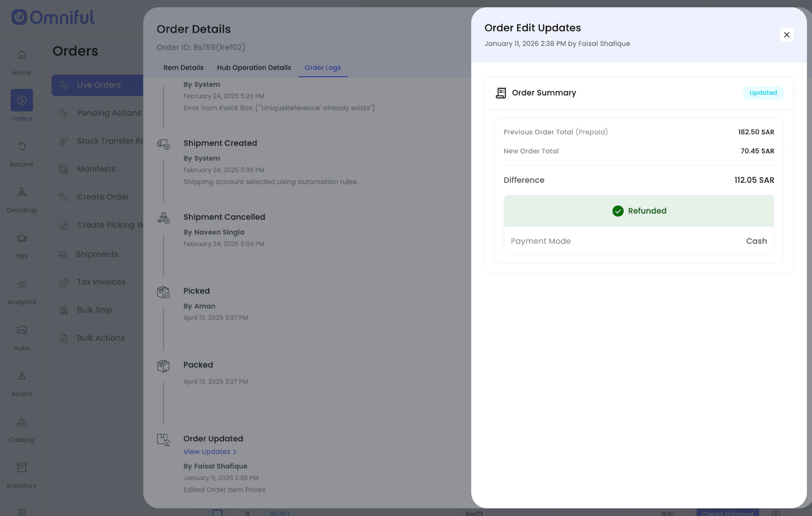Switch to Hub Operation Details tab
The image size is (812, 516).
point(254,68)
